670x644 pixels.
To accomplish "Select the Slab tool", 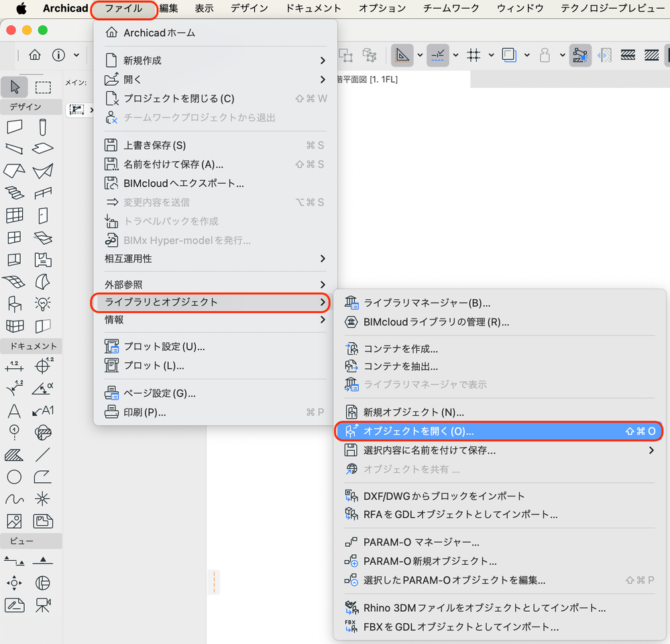I will coord(43,148).
